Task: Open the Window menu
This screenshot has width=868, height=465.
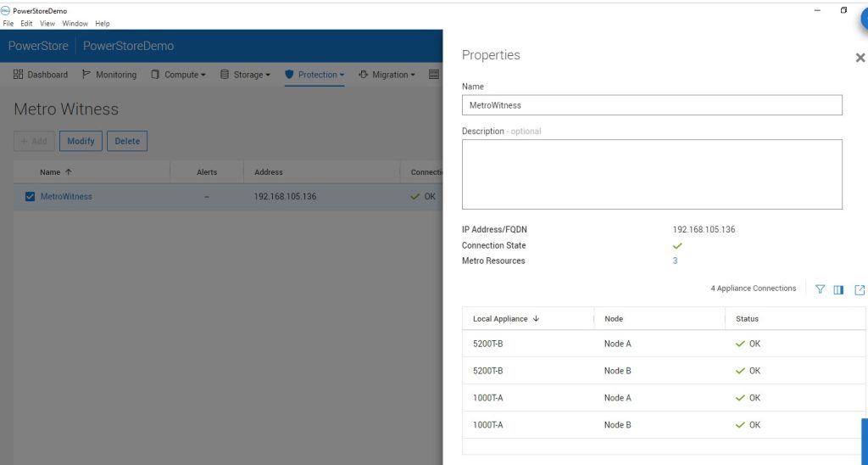Action: (x=75, y=24)
